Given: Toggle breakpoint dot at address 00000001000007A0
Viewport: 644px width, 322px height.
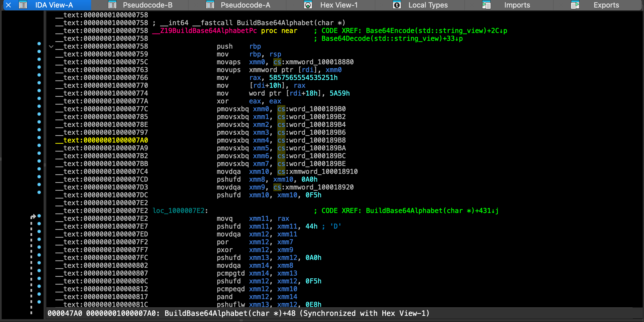Looking at the screenshot, I should pos(39,138).
